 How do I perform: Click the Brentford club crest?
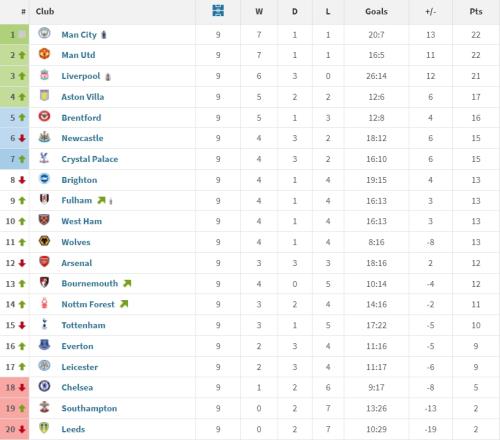click(44, 116)
